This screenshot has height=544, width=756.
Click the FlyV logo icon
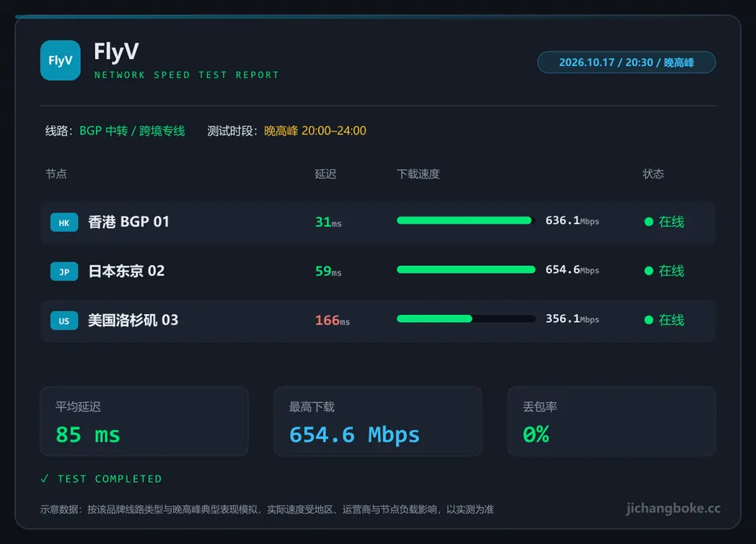[x=61, y=61]
